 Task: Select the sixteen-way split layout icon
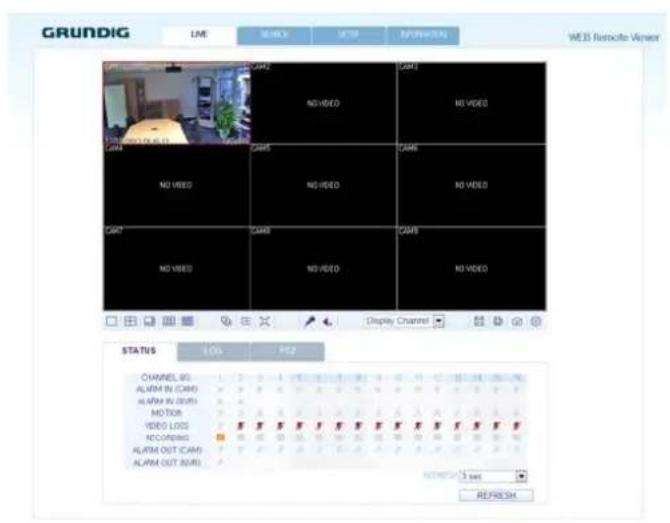pyautogui.click(x=188, y=321)
